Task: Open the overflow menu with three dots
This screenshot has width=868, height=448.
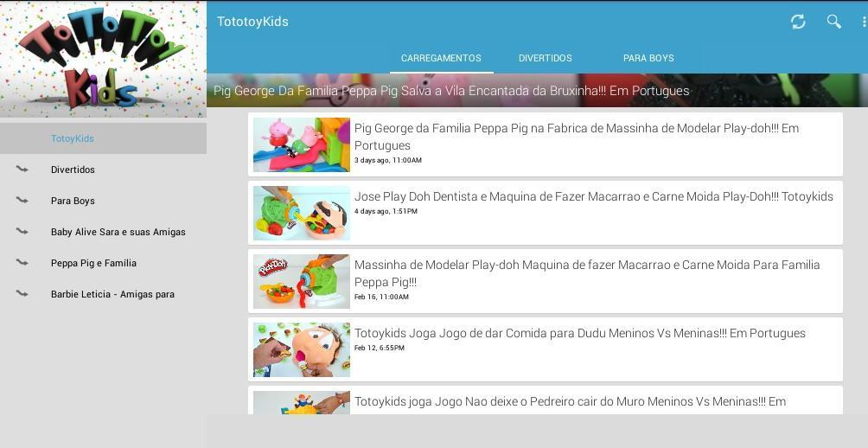Action: click(864, 22)
